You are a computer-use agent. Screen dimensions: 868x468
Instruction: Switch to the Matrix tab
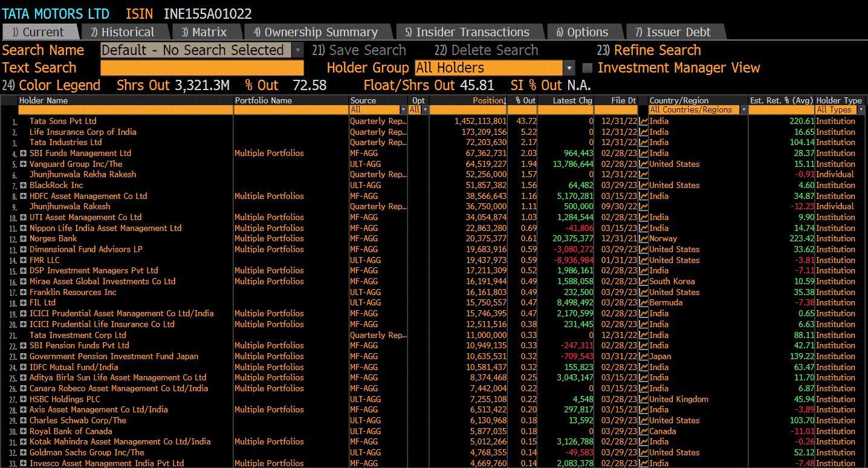206,32
